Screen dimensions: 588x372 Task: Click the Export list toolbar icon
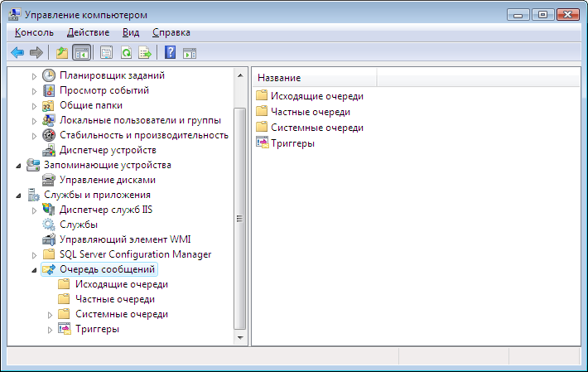[145, 53]
